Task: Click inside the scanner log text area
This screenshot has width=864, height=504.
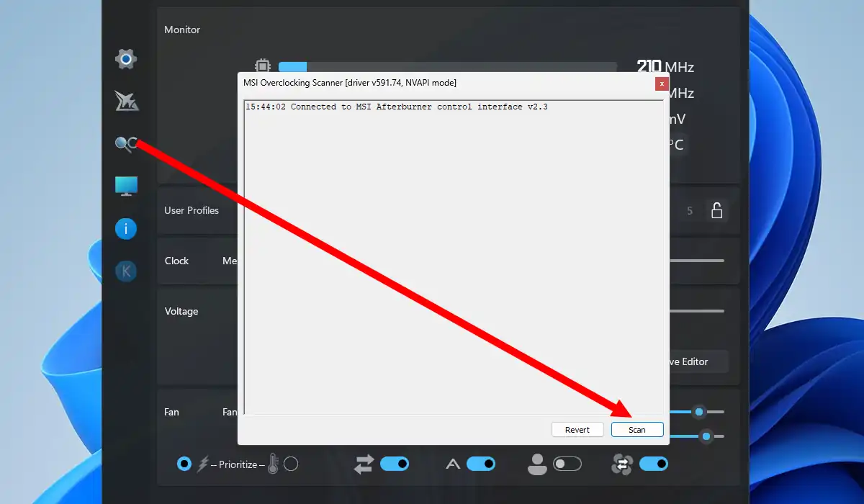Action: [454, 252]
